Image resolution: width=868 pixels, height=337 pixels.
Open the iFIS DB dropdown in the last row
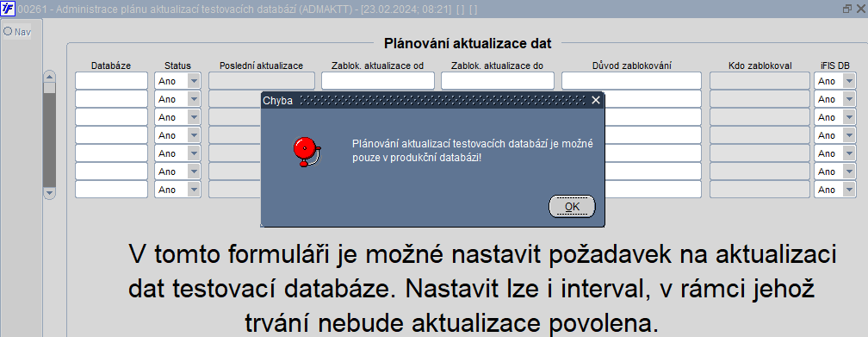pos(849,190)
